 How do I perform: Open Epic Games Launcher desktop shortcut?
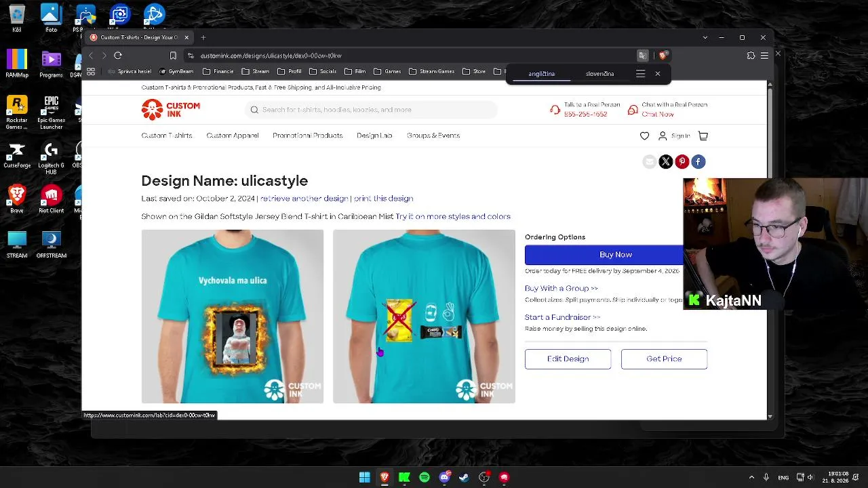(x=52, y=113)
